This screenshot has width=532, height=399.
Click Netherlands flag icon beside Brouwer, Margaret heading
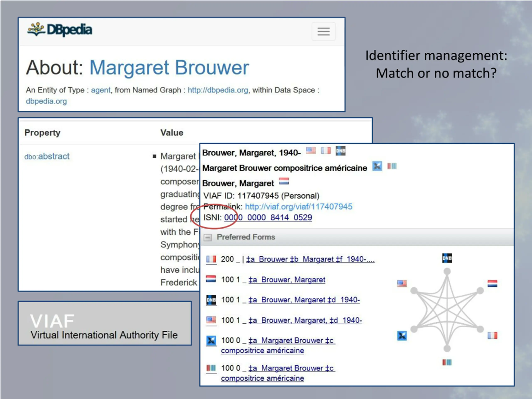(284, 181)
